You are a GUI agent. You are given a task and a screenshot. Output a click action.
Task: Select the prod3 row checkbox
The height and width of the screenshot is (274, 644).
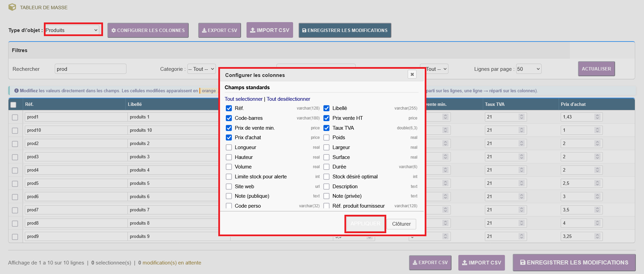(15, 157)
